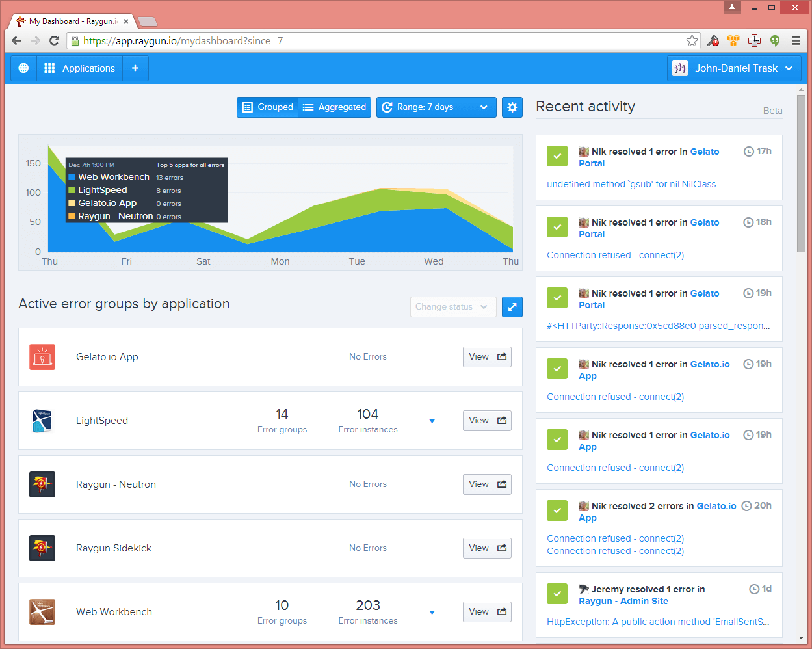The image size is (812, 649).
Task: Expand the LightSpeed error groups row
Action: pyautogui.click(x=432, y=421)
